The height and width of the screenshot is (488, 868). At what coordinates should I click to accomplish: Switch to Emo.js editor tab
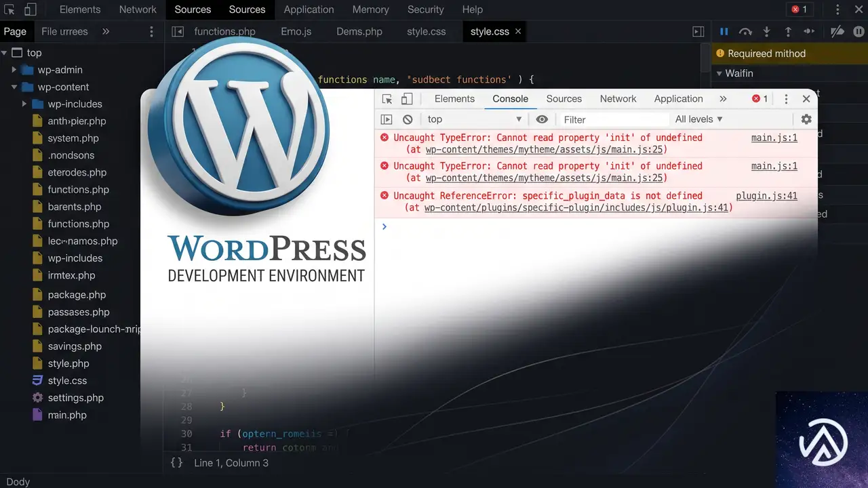pyautogui.click(x=296, y=31)
